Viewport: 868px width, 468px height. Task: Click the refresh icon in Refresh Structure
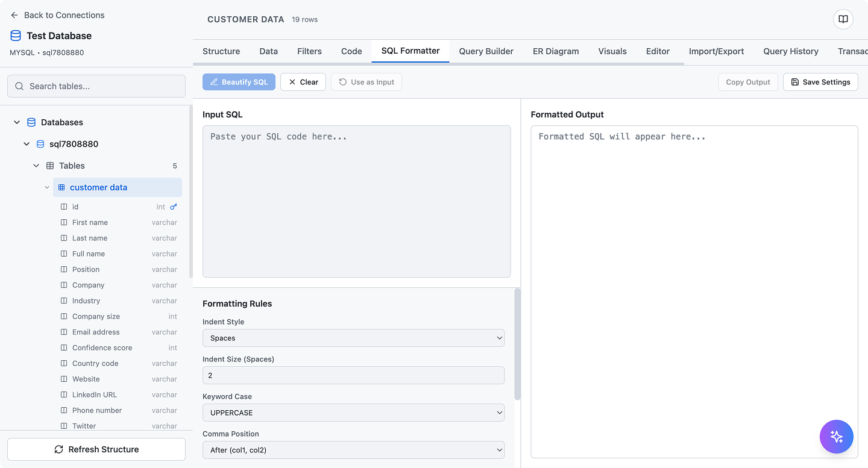click(58, 449)
